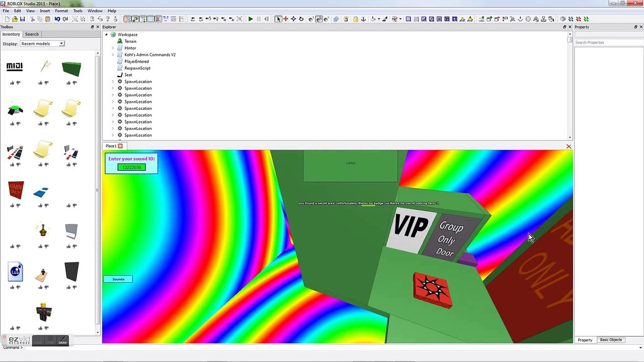644x362 pixels.
Task: Click the Save floppy disk icon
Action: point(22,19)
